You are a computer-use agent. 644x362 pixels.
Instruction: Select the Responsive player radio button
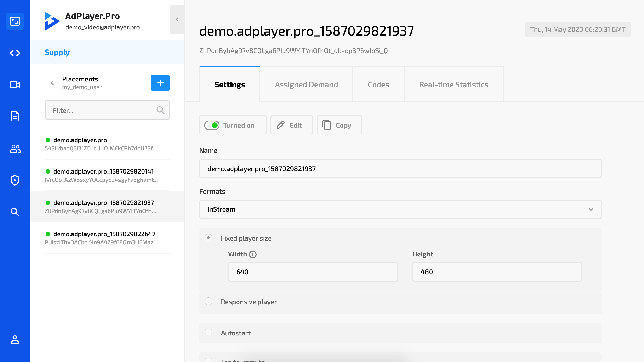208,302
